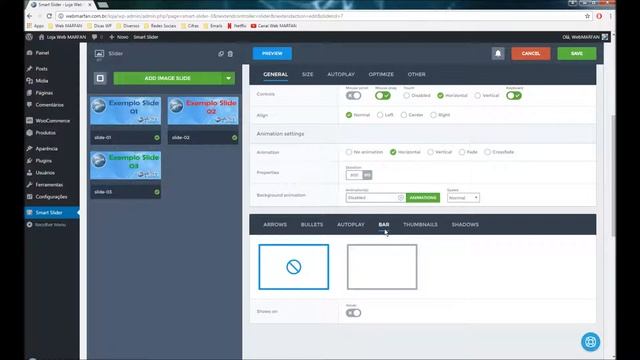Click the Cancel button

(x=531, y=53)
